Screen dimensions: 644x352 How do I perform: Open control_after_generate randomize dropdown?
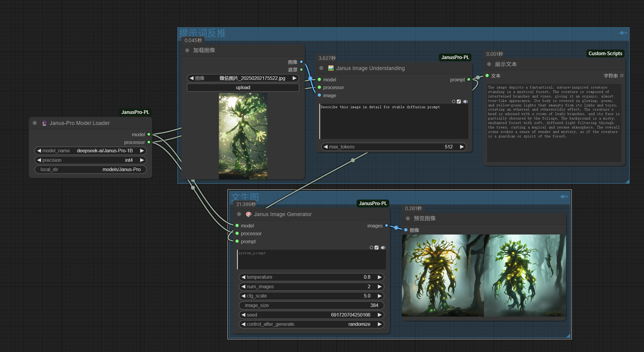coord(359,324)
